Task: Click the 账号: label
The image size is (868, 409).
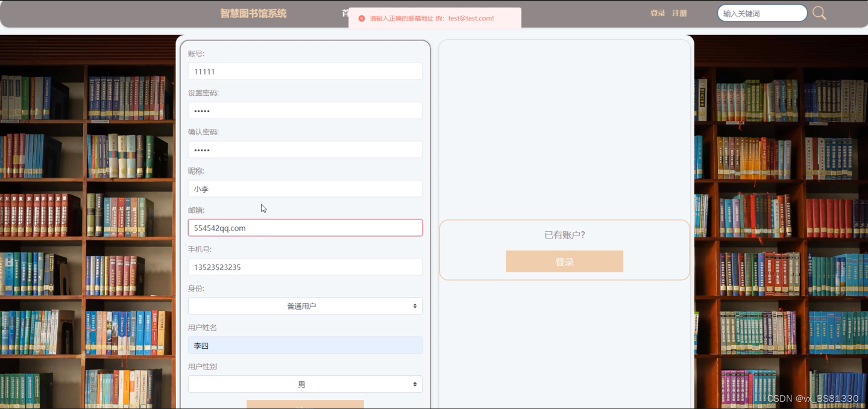Action: (x=196, y=54)
